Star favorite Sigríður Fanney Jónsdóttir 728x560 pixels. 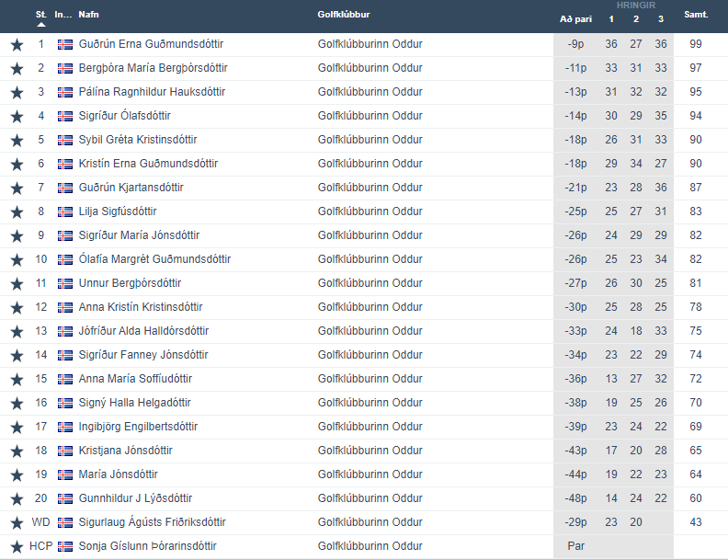tap(17, 356)
